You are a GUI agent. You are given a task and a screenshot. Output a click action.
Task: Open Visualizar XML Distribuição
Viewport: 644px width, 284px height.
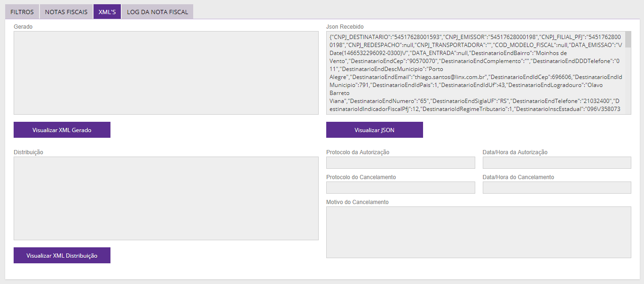tap(62, 256)
